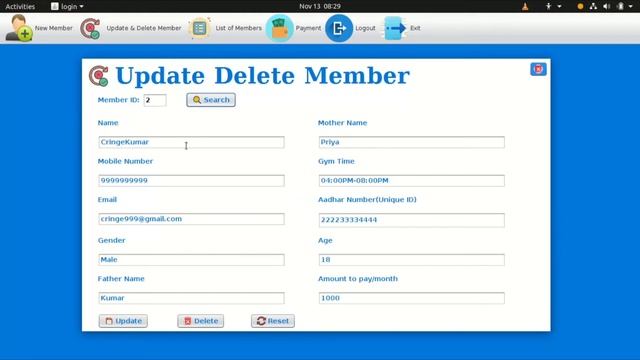
Task: Click the VLC cone tray icon
Action: [525, 6]
